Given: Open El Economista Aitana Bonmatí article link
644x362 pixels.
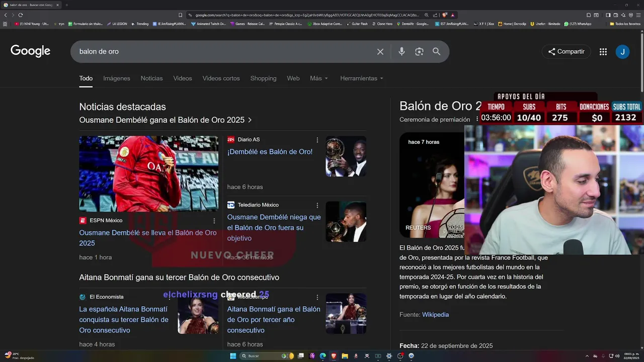Looking at the screenshot, I should click(x=124, y=320).
